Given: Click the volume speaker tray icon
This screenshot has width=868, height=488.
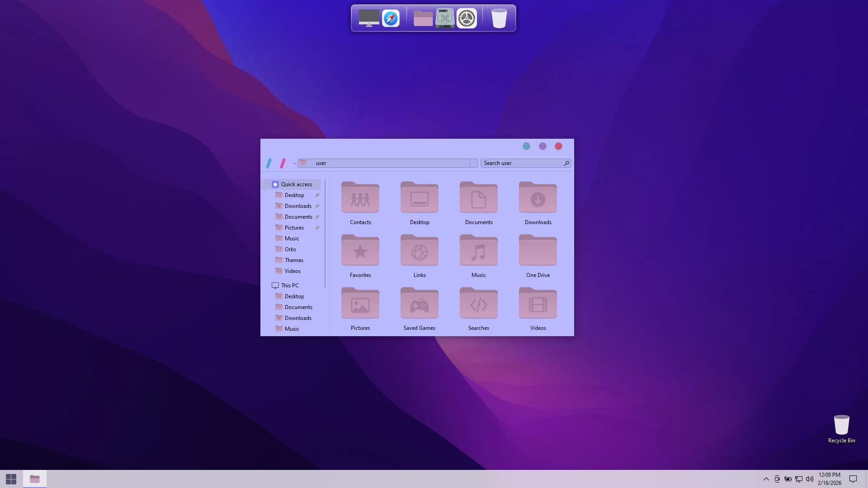Looking at the screenshot, I should tap(809, 479).
